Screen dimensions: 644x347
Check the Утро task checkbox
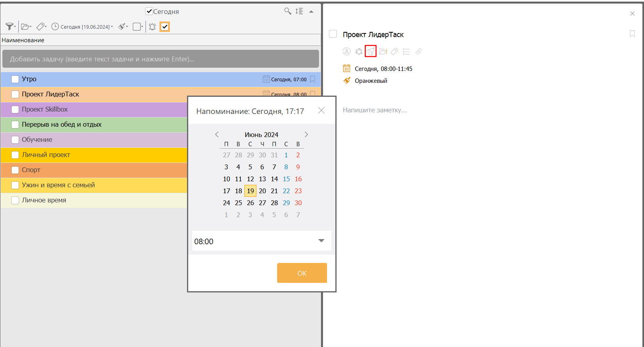(15, 79)
